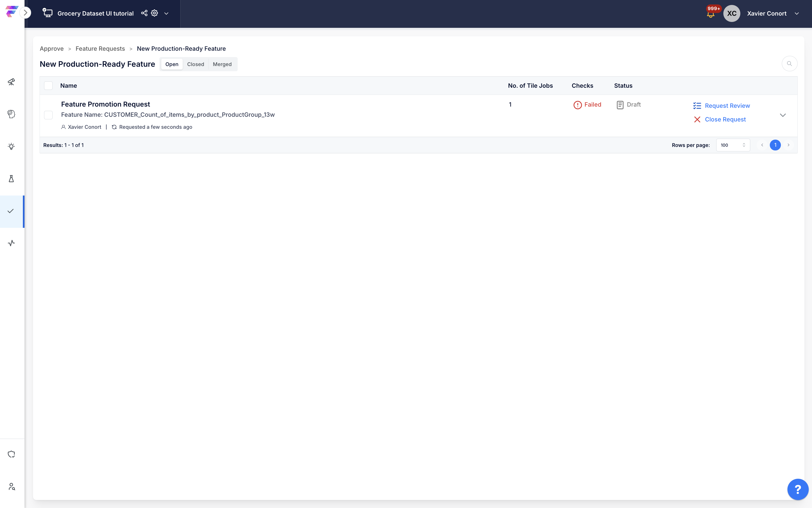The image size is (812, 508).
Task: Open the Rows per page dropdown
Action: pos(733,145)
